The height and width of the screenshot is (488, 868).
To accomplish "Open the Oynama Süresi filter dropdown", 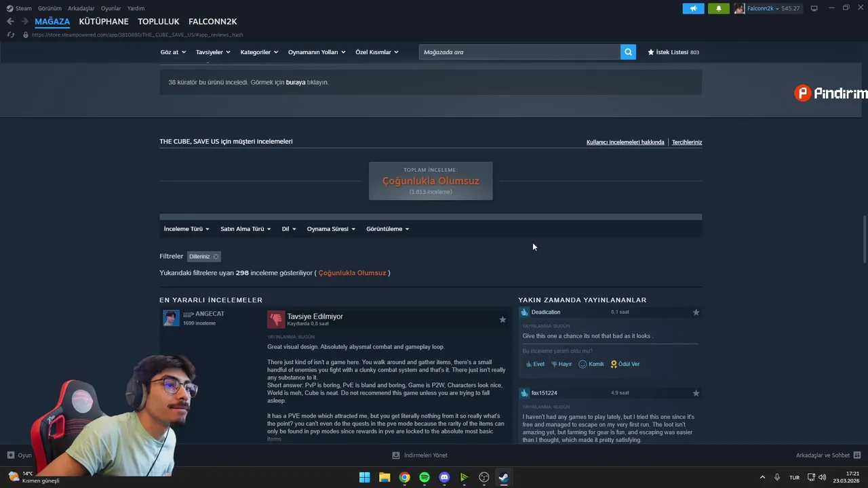I will click(331, 229).
